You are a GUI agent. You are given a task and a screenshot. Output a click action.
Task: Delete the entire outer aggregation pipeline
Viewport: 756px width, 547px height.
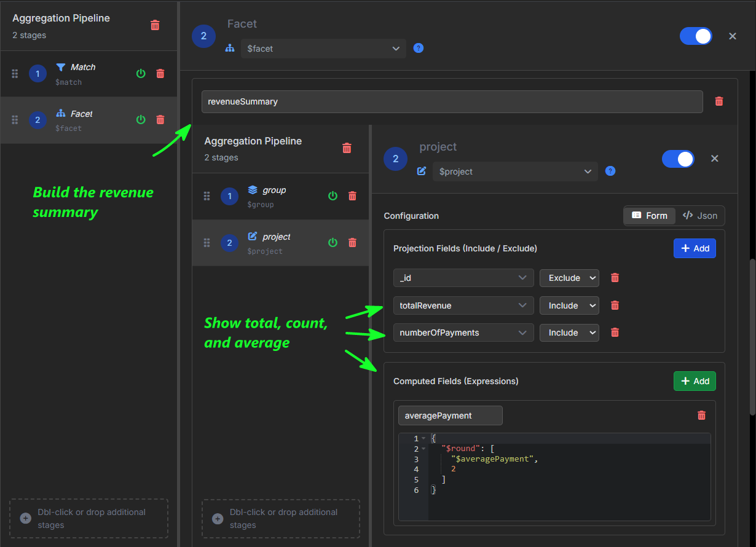point(155,25)
